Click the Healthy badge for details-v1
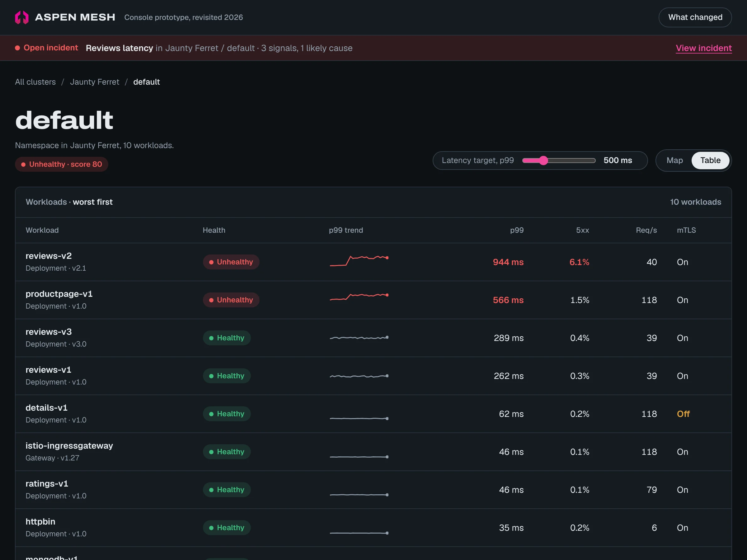 click(227, 414)
